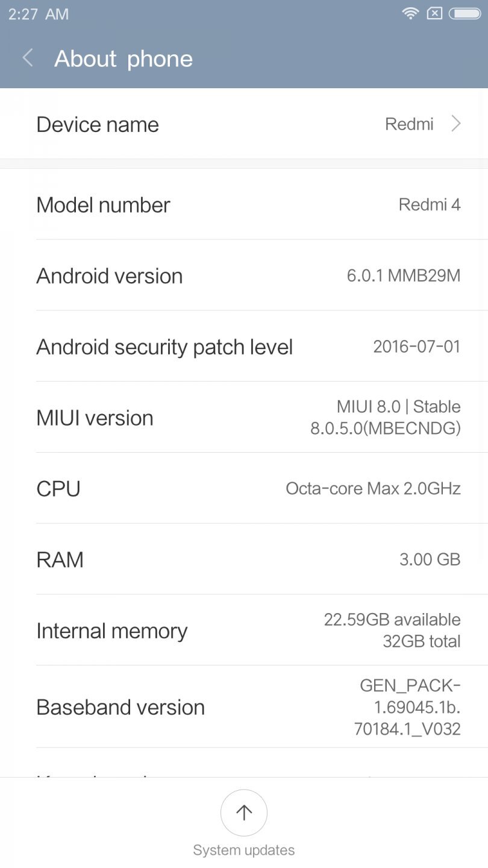Tap the back arrow to leave About phone
Image resolution: width=488 pixels, height=868 pixels.
click(x=27, y=58)
